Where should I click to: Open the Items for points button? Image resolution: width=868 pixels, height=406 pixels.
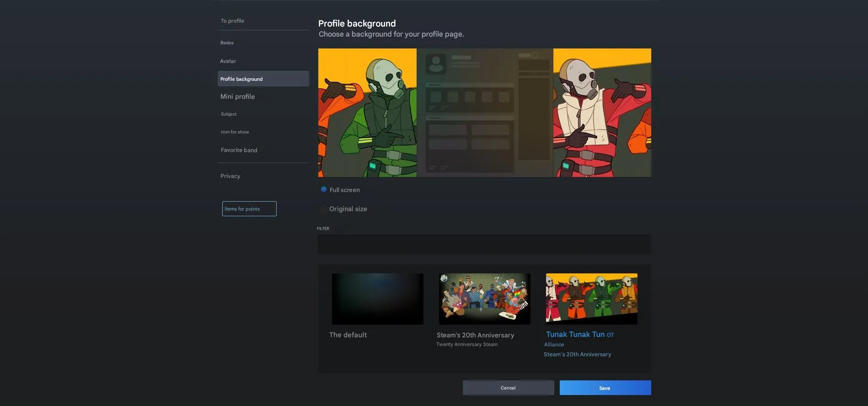249,209
